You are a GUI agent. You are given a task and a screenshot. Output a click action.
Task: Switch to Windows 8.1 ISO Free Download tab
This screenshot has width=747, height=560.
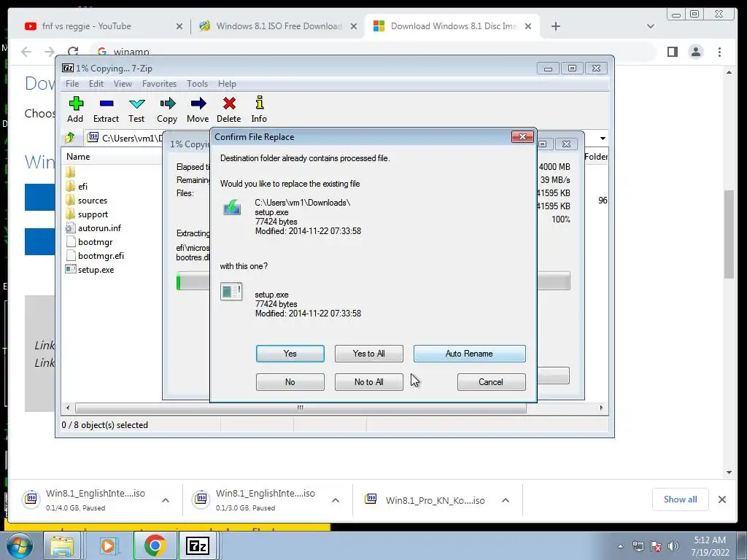tap(279, 26)
